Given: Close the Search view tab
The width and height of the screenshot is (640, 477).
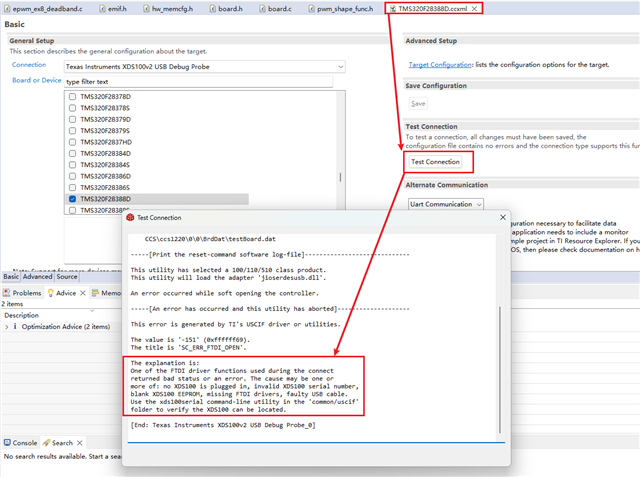Looking at the screenshot, I should click(x=80, y=443).
